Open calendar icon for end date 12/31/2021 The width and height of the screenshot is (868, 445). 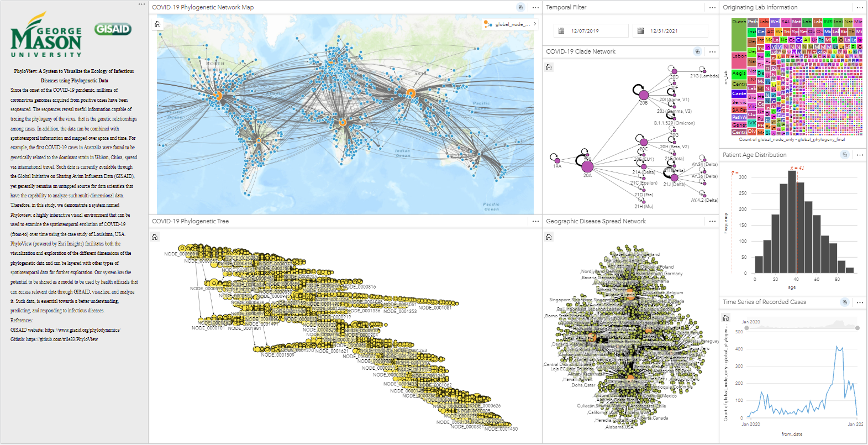coord(640,31)
